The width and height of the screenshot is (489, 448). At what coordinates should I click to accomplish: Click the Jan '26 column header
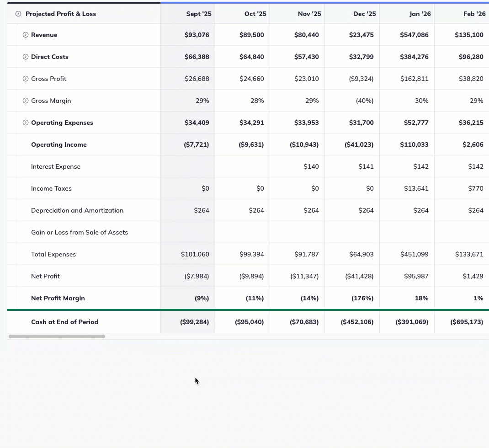[420, 14]
